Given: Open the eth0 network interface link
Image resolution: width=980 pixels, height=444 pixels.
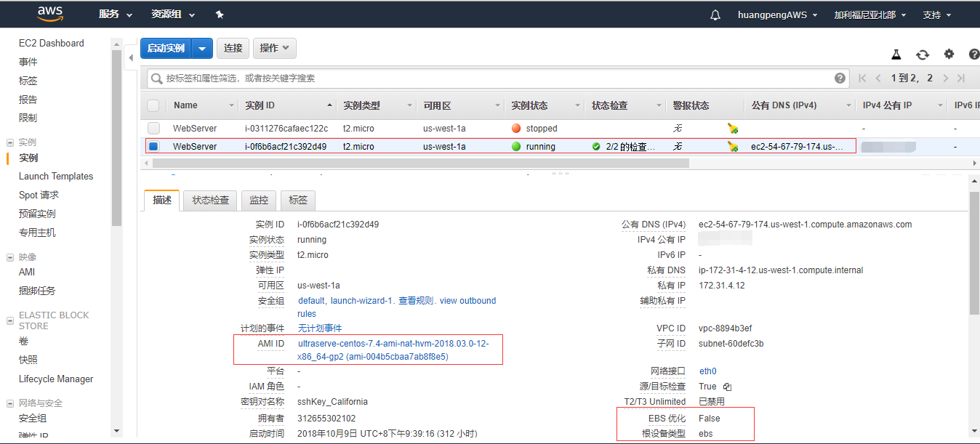Looking at the screenshot, I should click(x=707, y=371).
